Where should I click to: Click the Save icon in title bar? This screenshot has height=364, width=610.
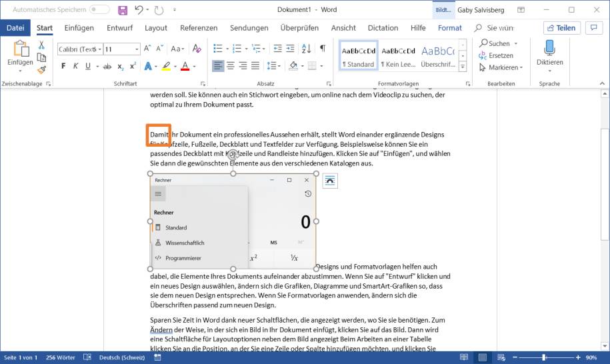123,10
